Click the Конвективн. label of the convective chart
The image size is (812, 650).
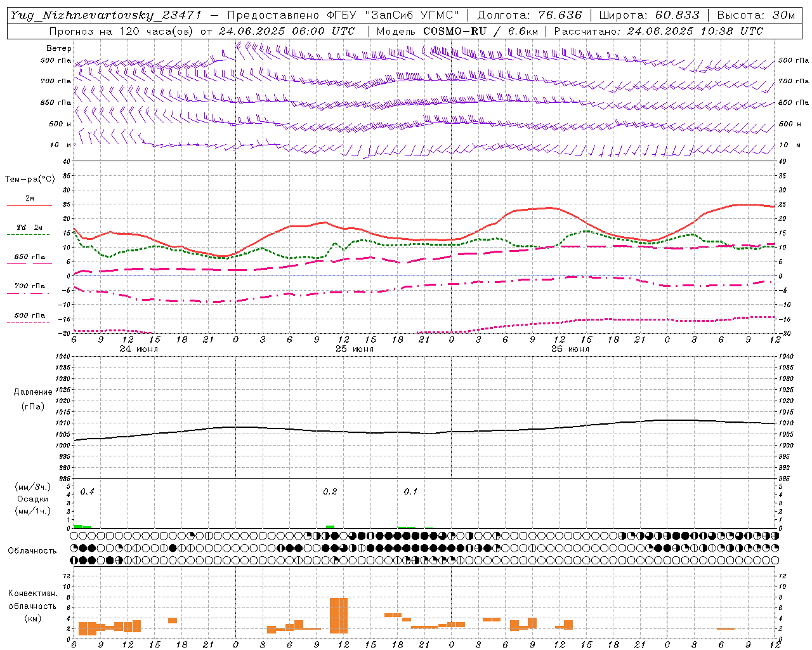tap(33, 594)
